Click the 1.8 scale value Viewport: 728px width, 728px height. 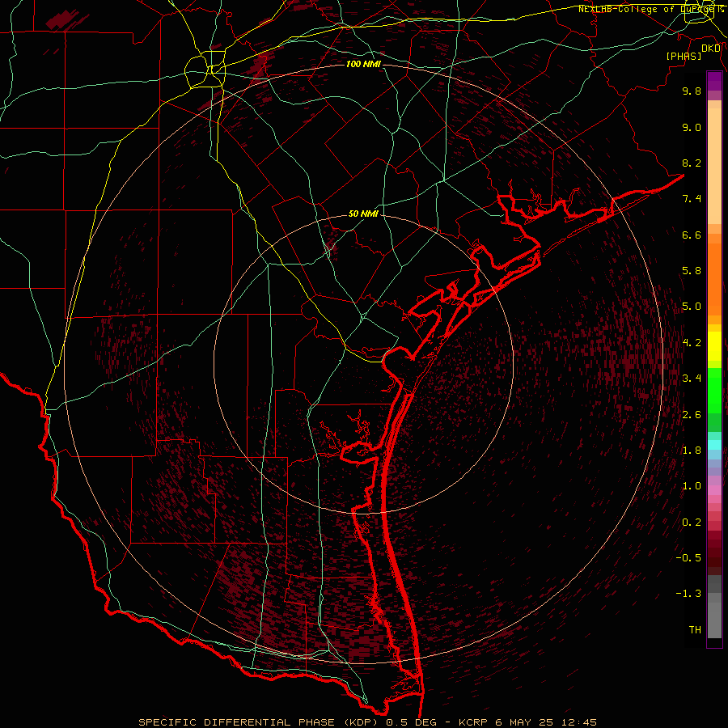(692, 451)
